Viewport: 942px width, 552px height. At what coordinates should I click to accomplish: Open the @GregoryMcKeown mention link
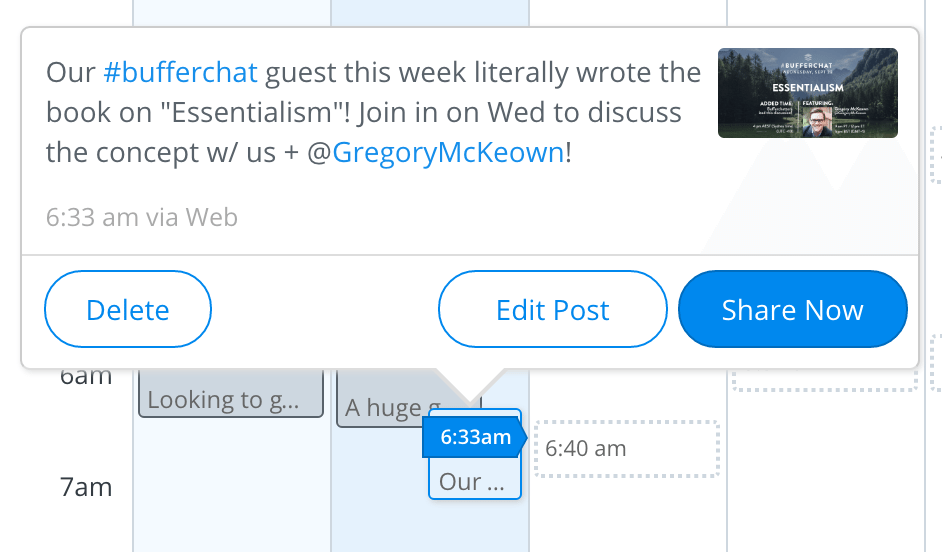coord(448,153)
